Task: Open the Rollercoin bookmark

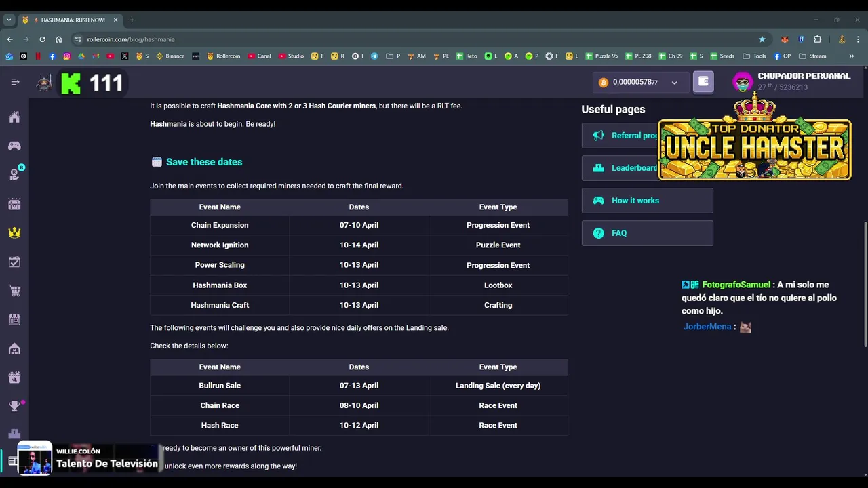Action: (223, 56)
